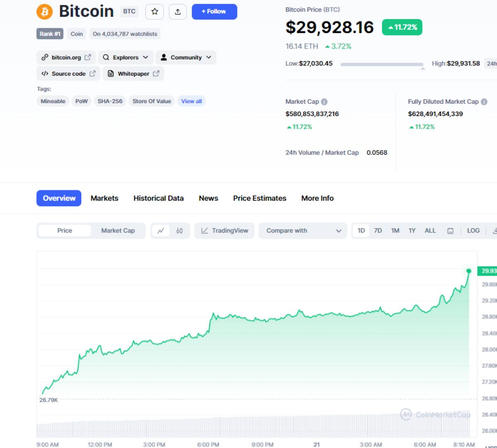Open the Compare with dropdown
The width and height of the screenshot is (497, 448).
click(303, 231)
